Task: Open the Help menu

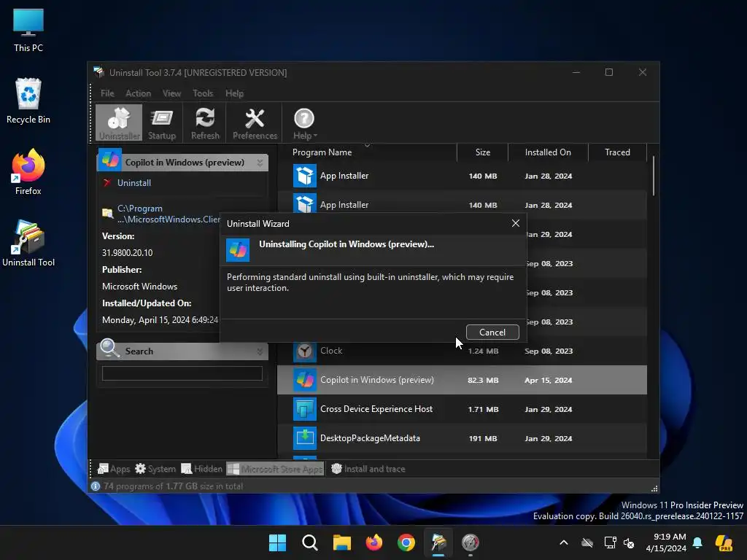Action: (234, 93)
